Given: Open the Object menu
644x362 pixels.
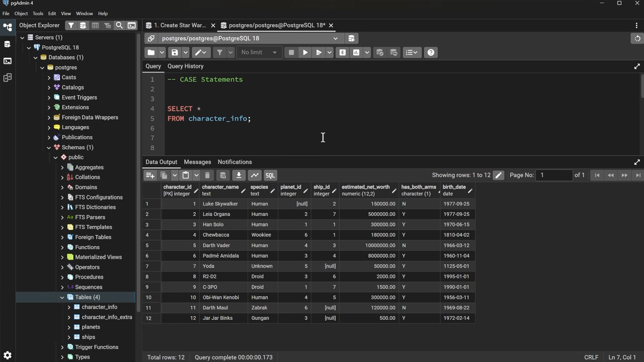Looking at the screenshot, I should (x=21, y=14).
